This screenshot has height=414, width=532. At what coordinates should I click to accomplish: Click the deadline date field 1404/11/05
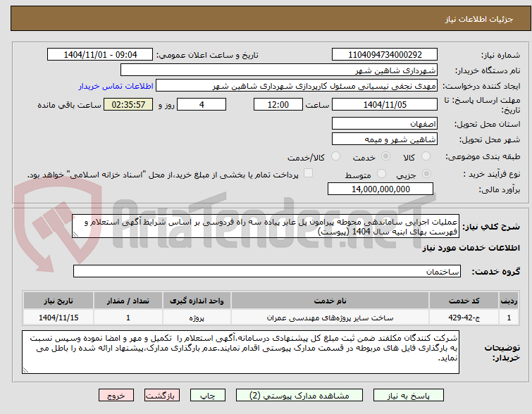click(x=385, y=104)
